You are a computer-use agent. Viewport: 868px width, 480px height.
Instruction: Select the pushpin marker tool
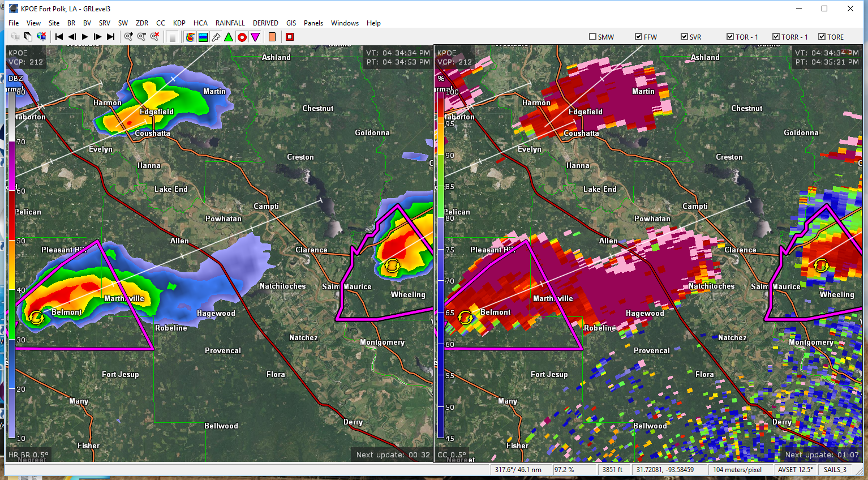216,37
